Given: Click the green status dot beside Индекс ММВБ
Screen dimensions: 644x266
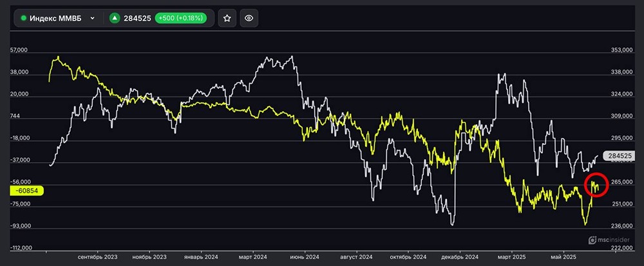Looking at the screenshot, I should (23, 18).
